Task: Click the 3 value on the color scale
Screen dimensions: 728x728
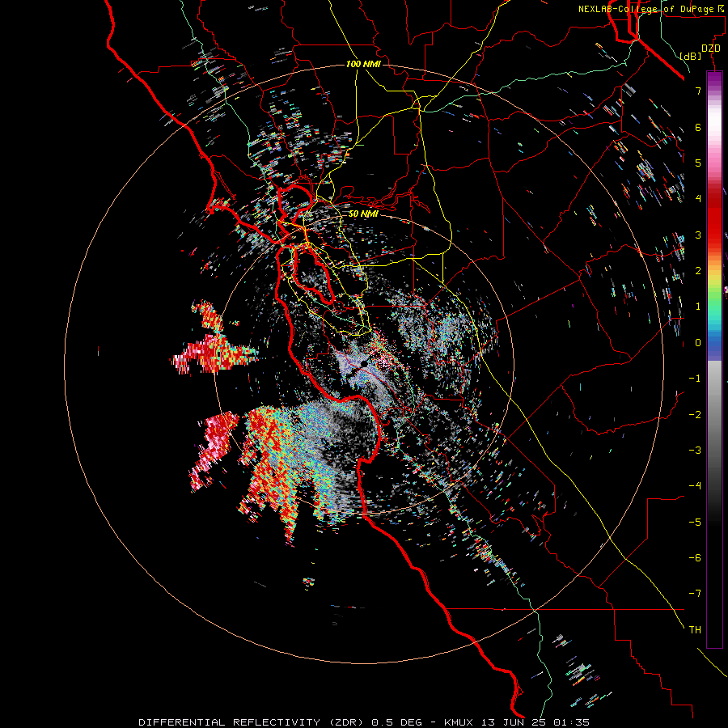Action: click(698, 235)
